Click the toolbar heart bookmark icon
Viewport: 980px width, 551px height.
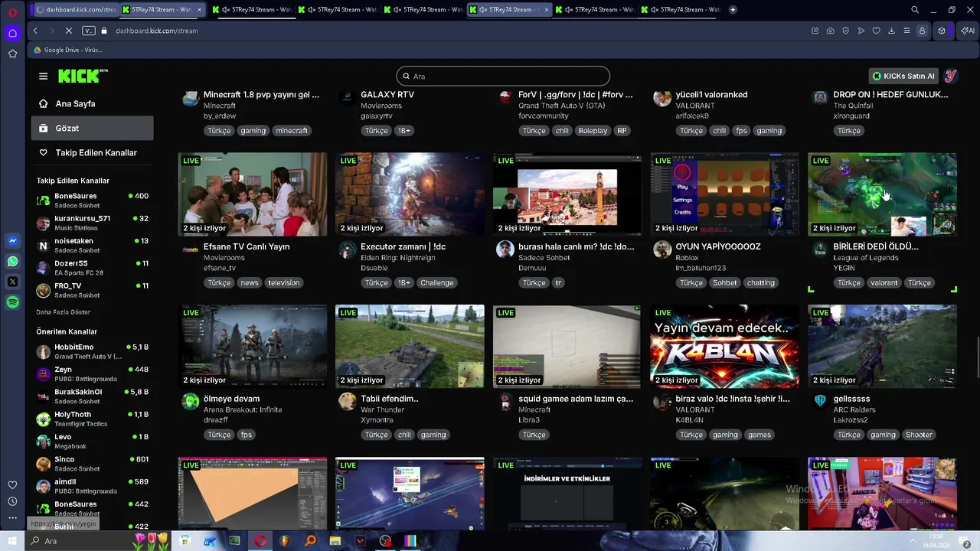pyautogui.click(x=876, y=31)
